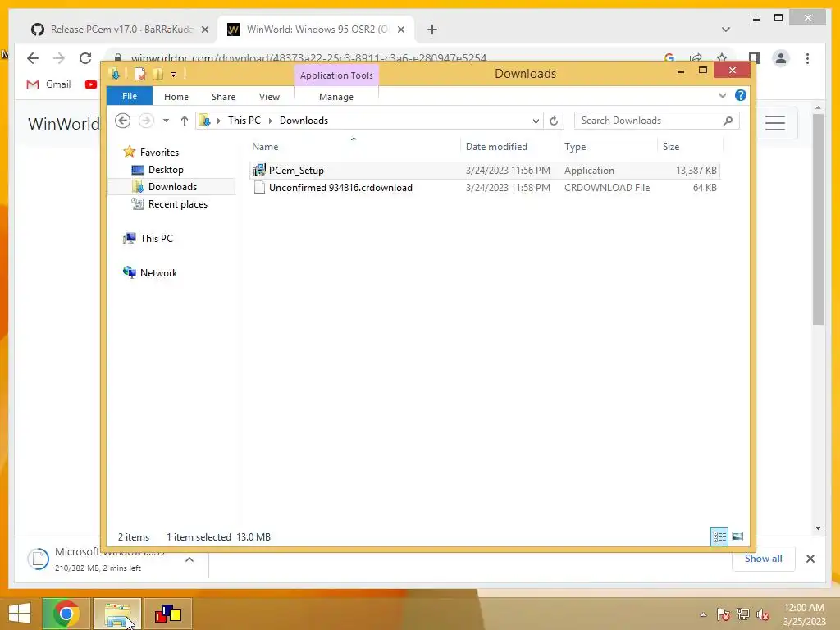Click the Windows Start button
Image resolution: width=840 pixels, height=630 pixels.
coord(20,614)
